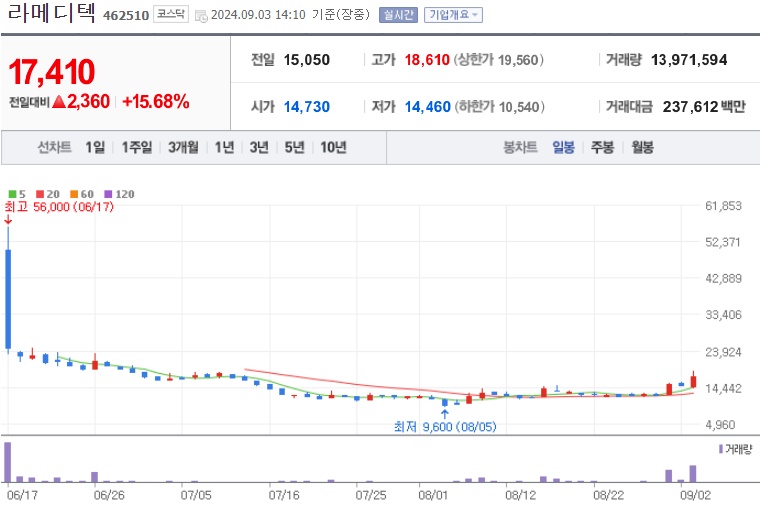Click the 08/01 date axis label
760x510 pixels.
[434, 495]
